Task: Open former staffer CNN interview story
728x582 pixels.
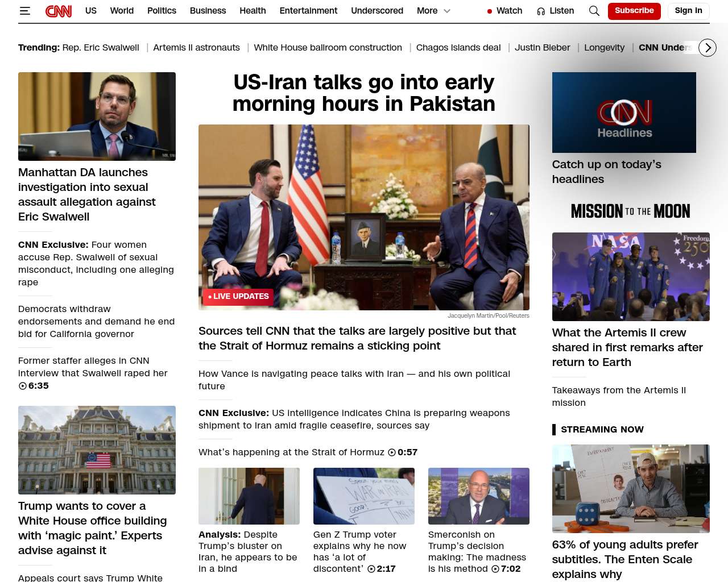Action: (93, 373)
